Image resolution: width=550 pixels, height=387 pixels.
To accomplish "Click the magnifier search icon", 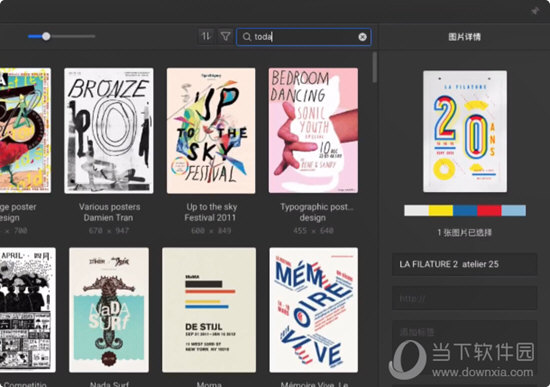I will pyautogui.click(x=247, y=37).
